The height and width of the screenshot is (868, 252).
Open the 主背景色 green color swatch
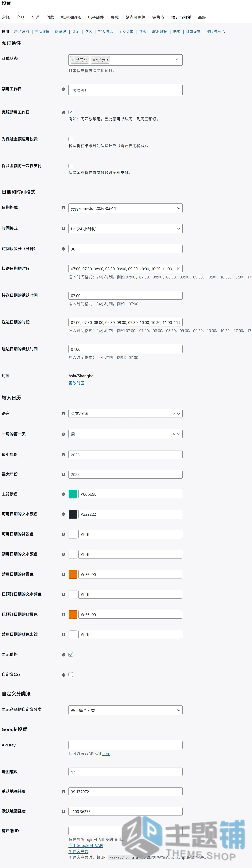73,494
